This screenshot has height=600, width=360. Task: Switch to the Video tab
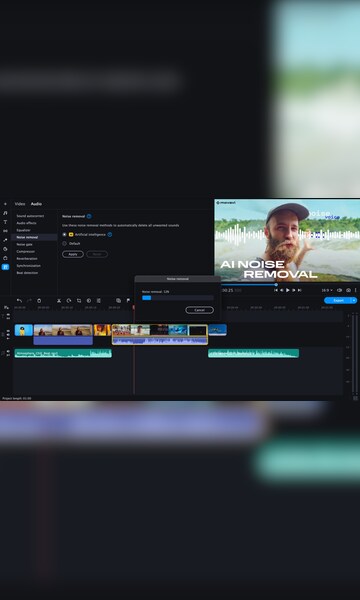pos(20,204)
